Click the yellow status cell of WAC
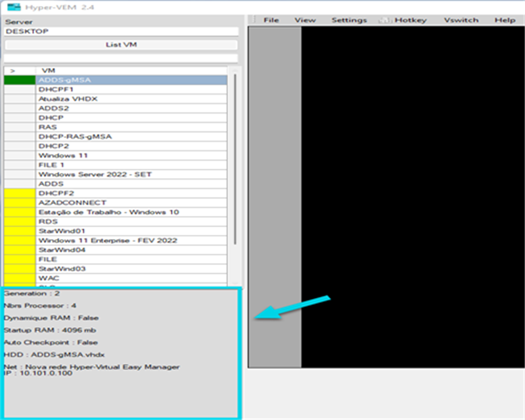525x420 pixels. click(x=19, y=278)
